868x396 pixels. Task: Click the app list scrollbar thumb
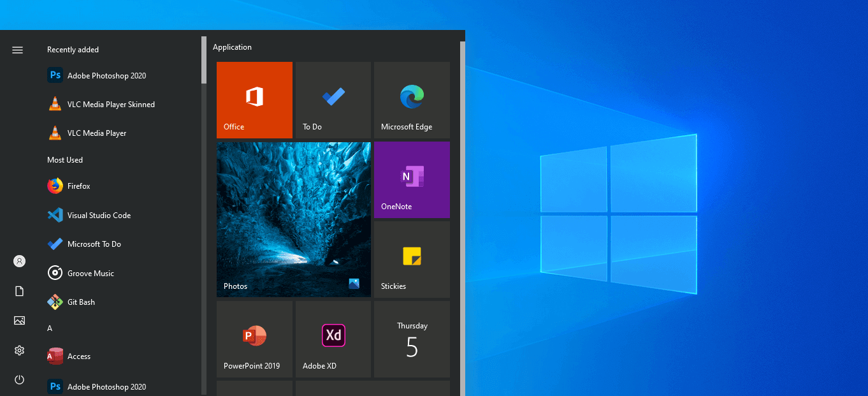204,60
